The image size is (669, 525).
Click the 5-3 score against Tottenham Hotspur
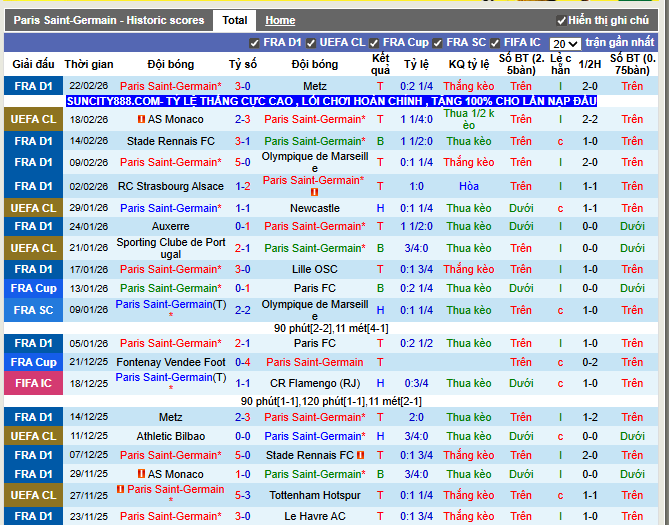pyautogui.click(x=242, y=495)
